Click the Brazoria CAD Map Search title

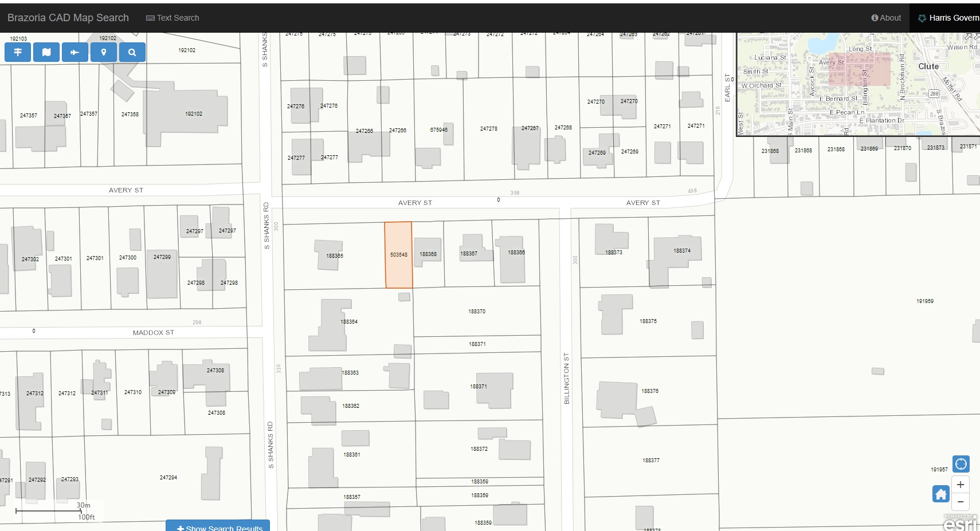[x=68, y=18]
